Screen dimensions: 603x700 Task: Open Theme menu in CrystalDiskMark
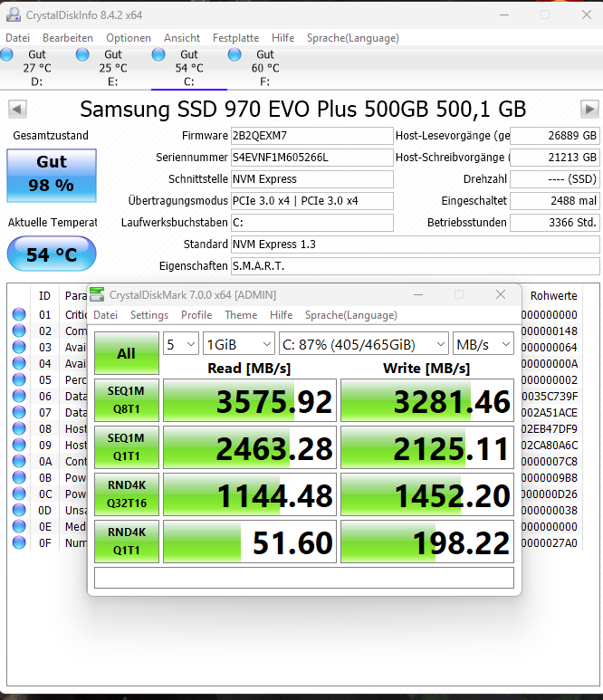pyautogui.click(x=241, y=315)
